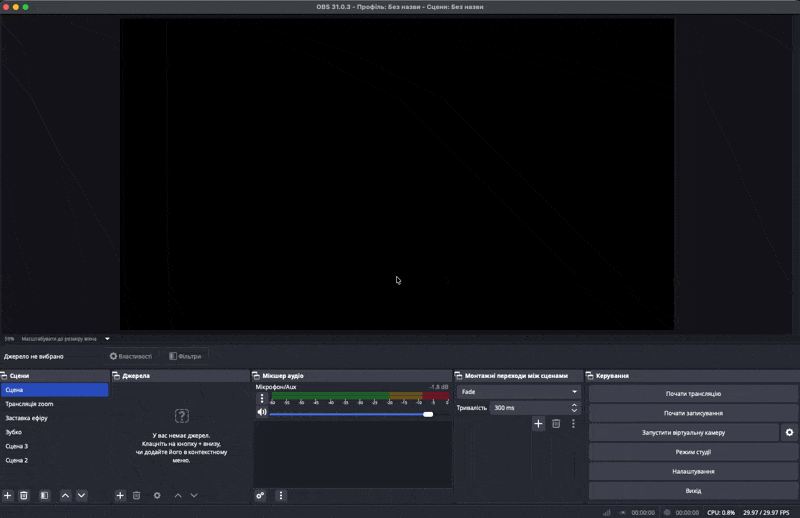Move scene up with arrow icon

point(65,496)
